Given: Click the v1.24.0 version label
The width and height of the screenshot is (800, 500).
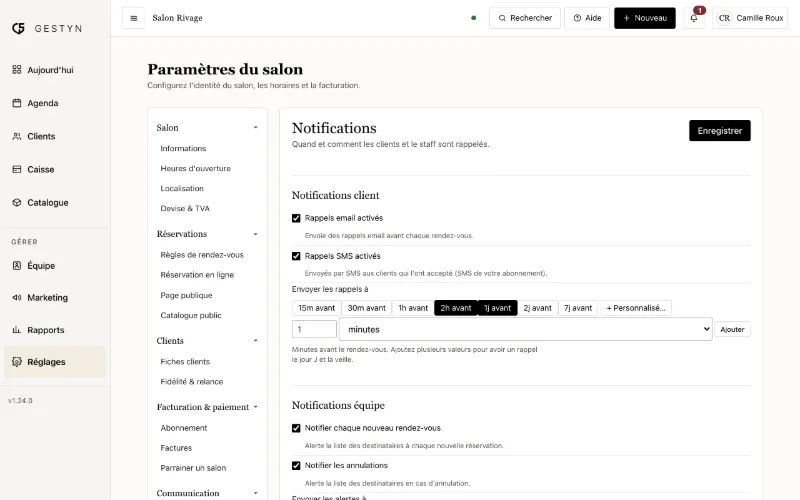Looking at the screenshot, I should pyautogui.click(x=20, y=401).
